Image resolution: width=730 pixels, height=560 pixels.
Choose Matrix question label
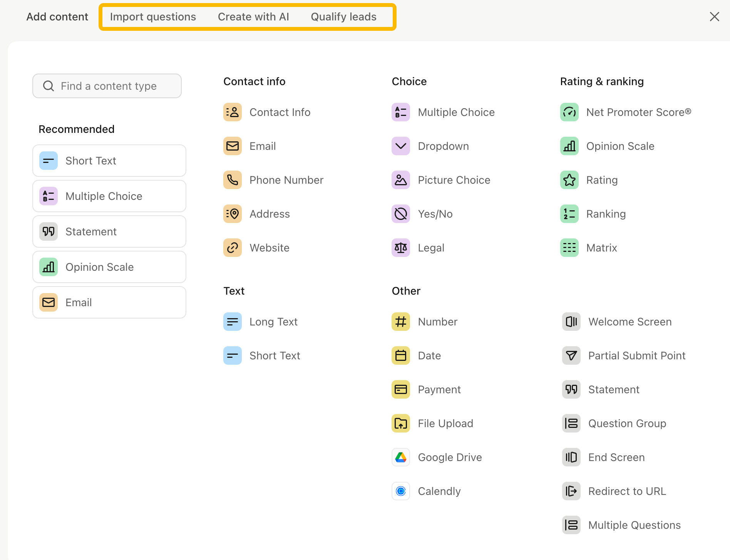(x=601, y=248)
